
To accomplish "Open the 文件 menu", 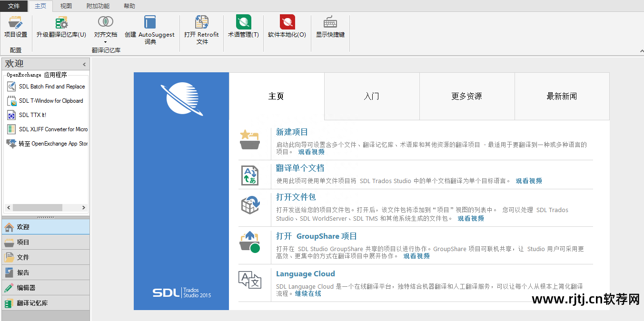I will 14,6.
